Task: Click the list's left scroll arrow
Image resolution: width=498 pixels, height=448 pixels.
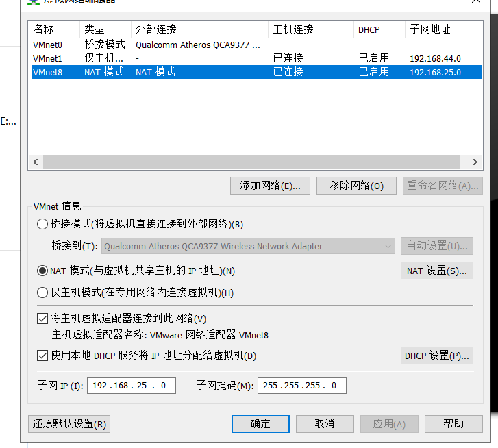Action: (x=36, y=162)
